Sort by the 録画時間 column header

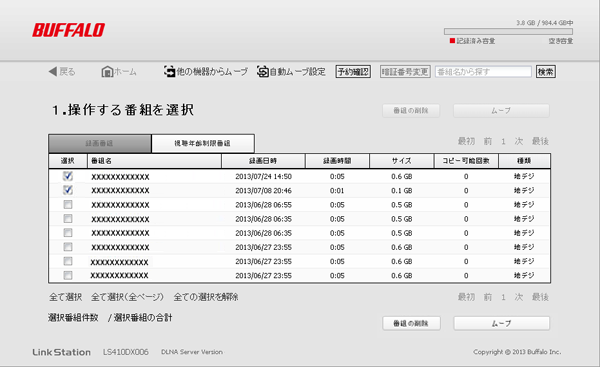tap(337, 161)
